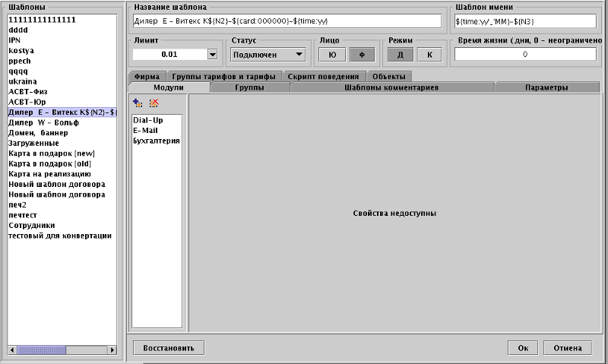
Task: Switch to the Шаблоны комментариев tab
Action: click(x=392, y=88)
